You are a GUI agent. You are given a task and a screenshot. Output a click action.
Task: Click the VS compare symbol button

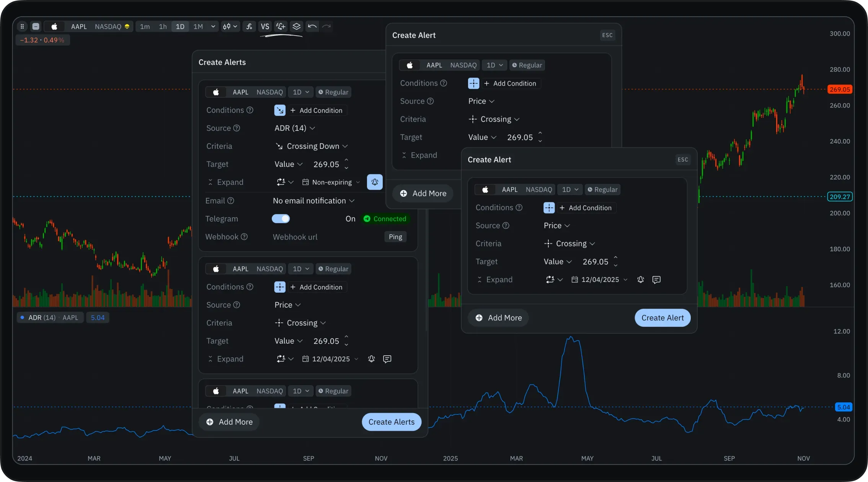[x=265, y=26]
